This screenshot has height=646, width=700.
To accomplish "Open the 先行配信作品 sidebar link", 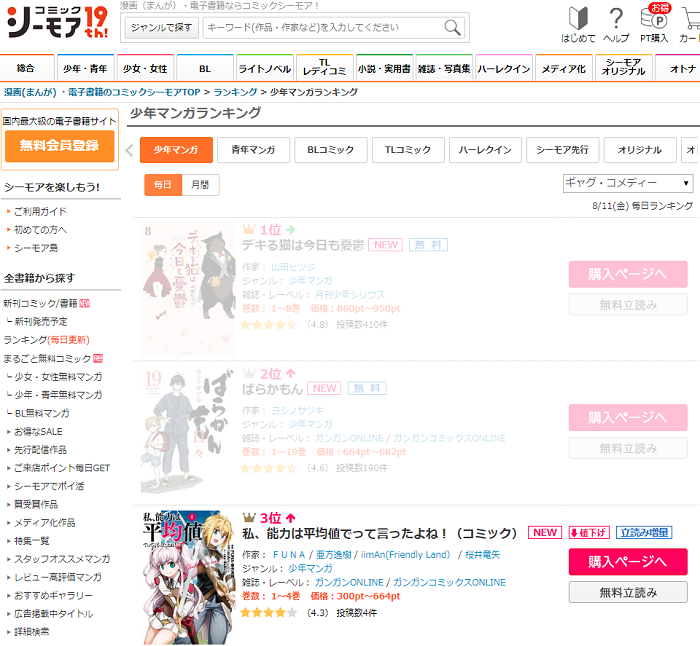I will tap(40, 450).
